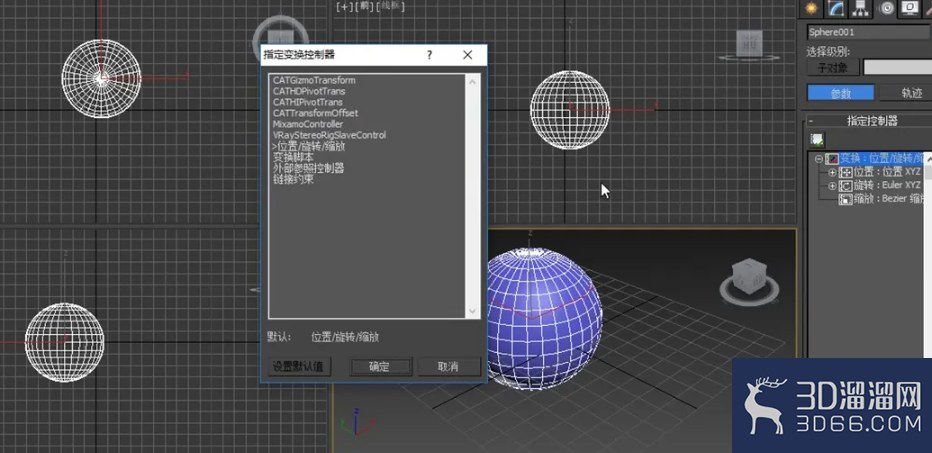The image size is (932, 453).
Task: Click the blue sphere in perspective viewport
Action: [544, 319]
